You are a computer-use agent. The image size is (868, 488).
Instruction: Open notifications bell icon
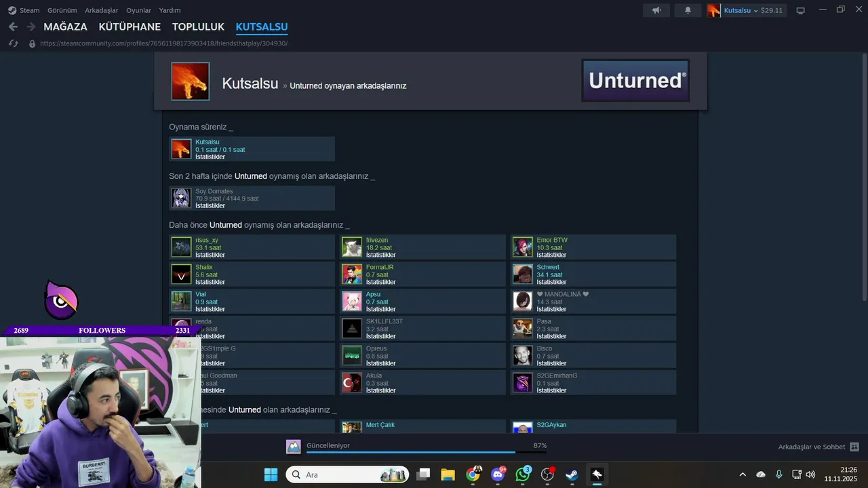coord(688,10)
